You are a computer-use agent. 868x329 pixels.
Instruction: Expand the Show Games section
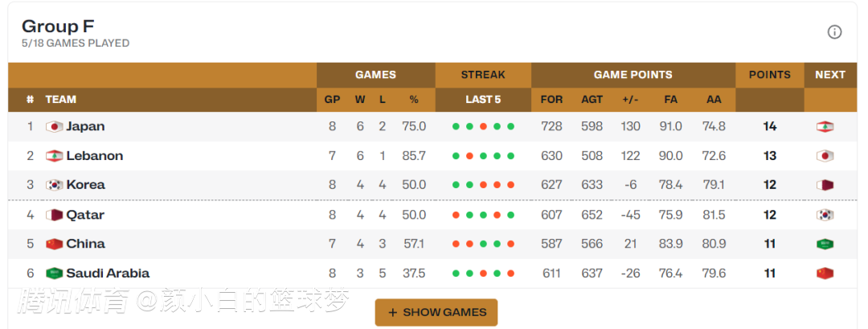pyautogui.click(x=436, y=312)
